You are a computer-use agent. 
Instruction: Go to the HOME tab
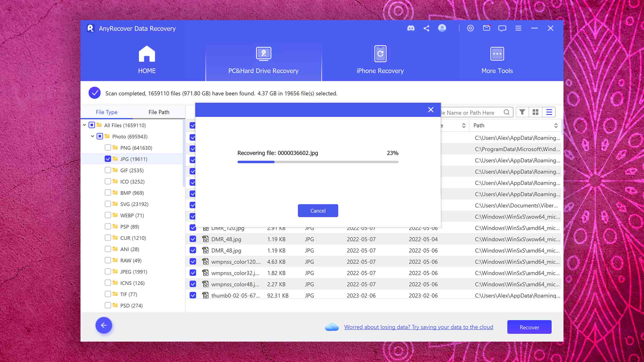pyautogui.click(x=147, y=60)
